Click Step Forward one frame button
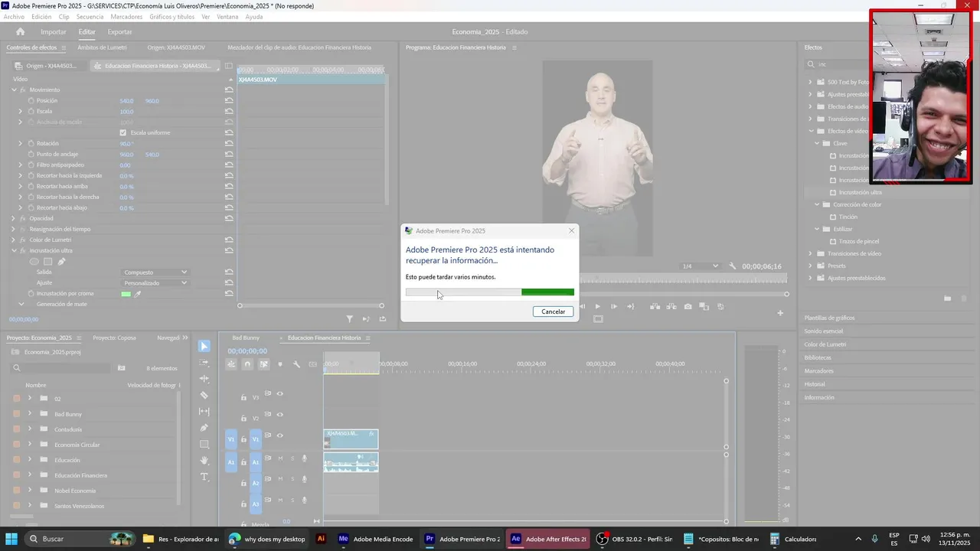Image resolution: width=980 pixels, height=551 pixels. (x=614, y=306)
